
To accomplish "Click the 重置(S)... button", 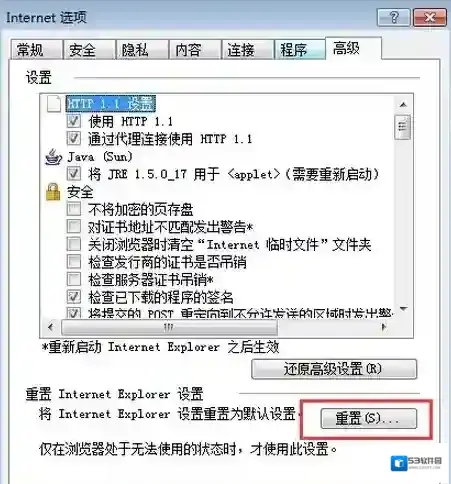I will [x=369, y=418].
